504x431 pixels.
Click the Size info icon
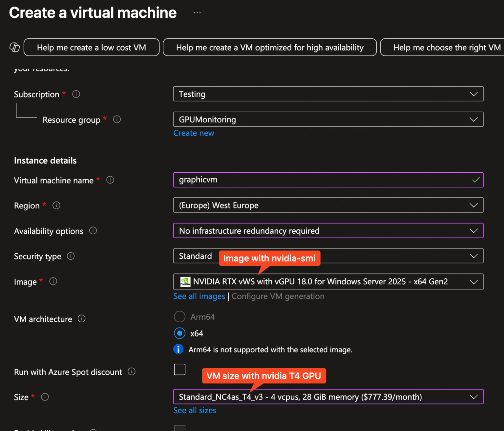pyautogui.click(x=45, y=397)
